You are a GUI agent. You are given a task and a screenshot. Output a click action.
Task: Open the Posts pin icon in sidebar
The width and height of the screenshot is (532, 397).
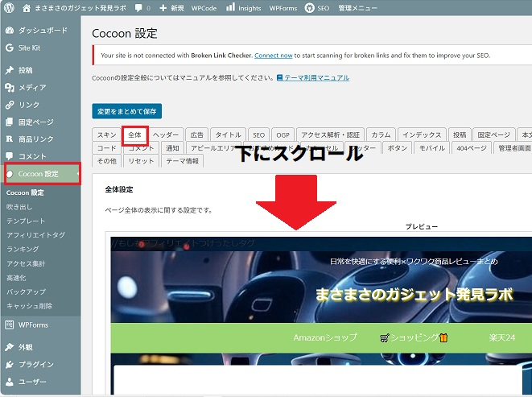pyautogui.click(x=9, y=70)
